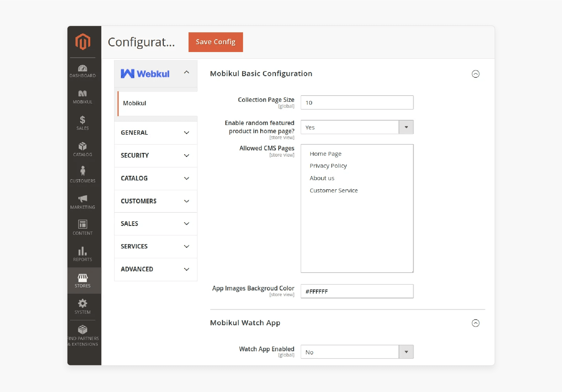
Task: Open the Customers sidebar menu icon
Action: point(82,171)
